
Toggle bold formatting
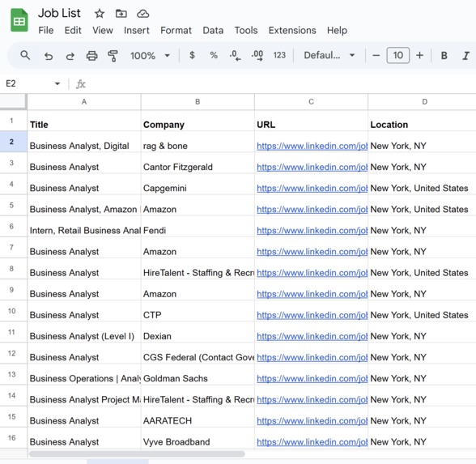444,55
